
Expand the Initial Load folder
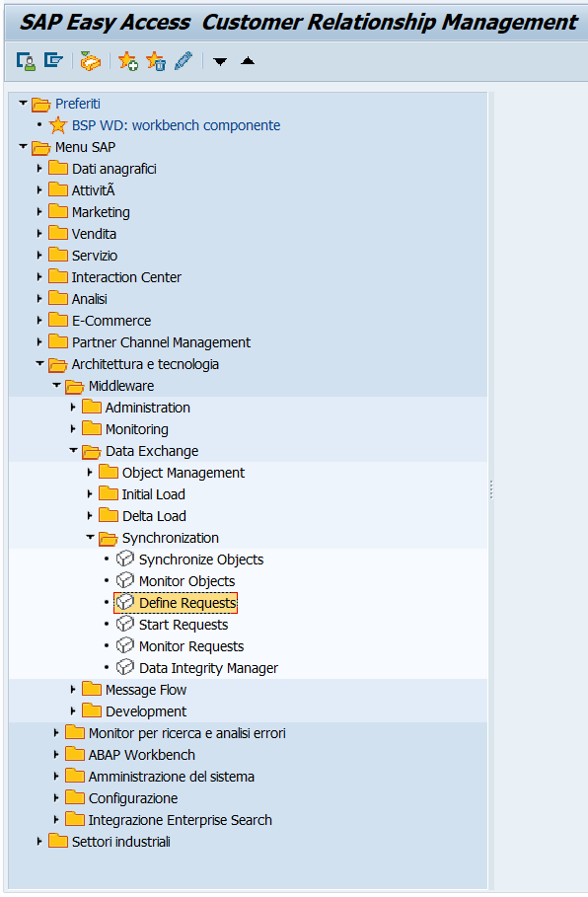(x=89, y=493)
